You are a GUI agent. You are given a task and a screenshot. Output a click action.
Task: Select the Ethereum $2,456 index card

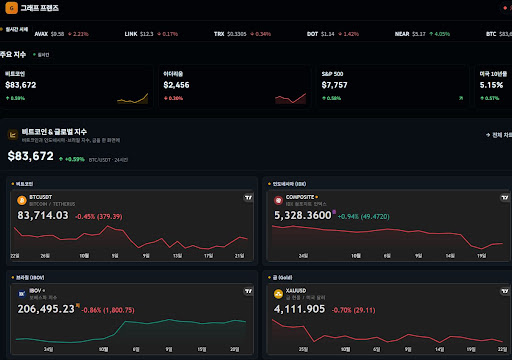(235, 87)
